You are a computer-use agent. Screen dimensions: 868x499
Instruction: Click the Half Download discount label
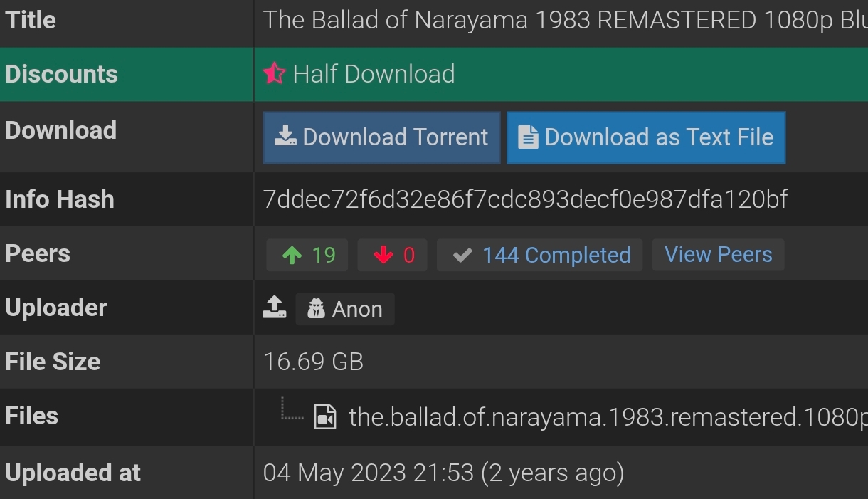pos(374,74)
